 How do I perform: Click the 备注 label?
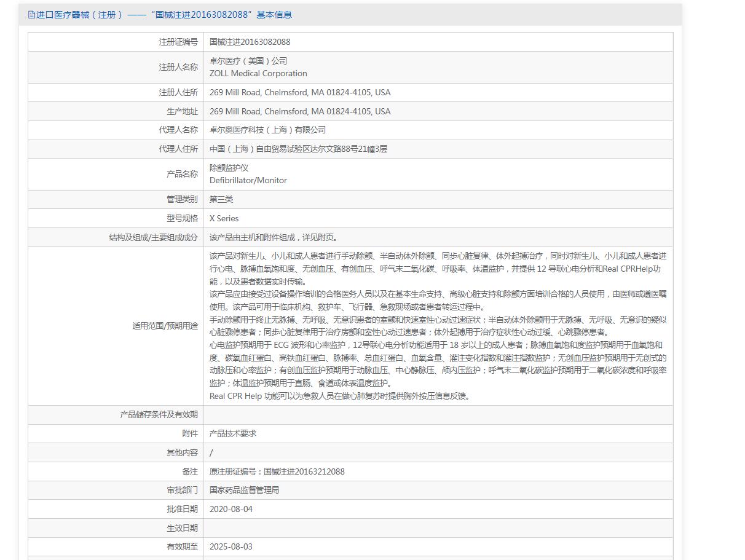pos(191,471)
